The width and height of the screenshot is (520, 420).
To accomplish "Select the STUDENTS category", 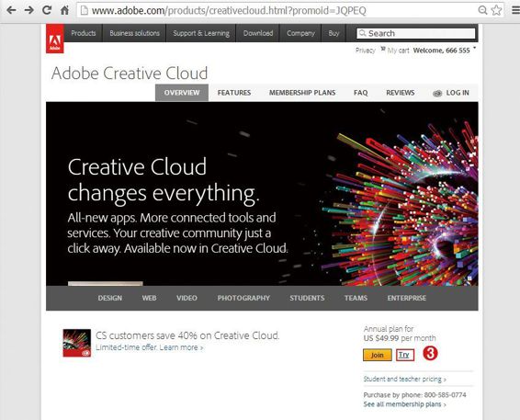I will pos(307,298).
